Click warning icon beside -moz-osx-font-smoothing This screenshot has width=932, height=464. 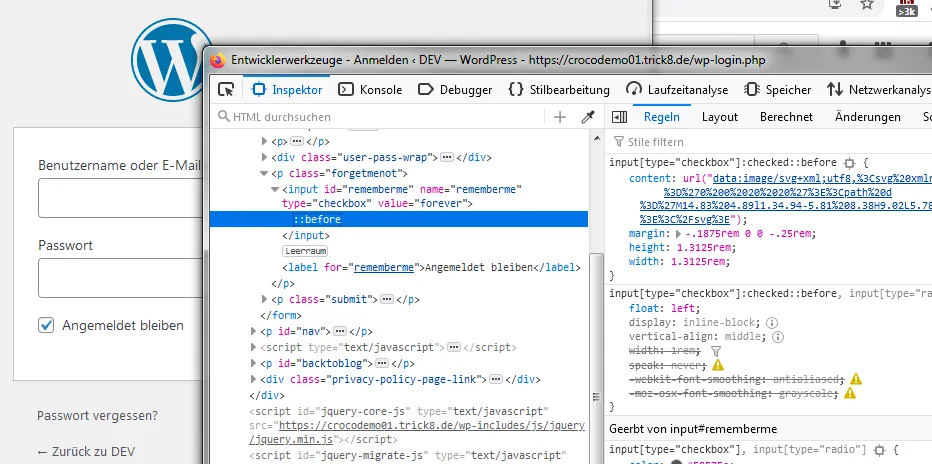[x=850, y=393]
